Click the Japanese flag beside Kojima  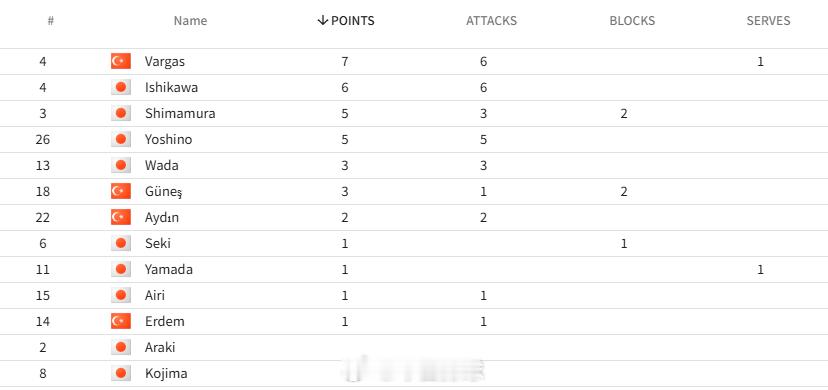pyautogui.click(x=120, y=373)
